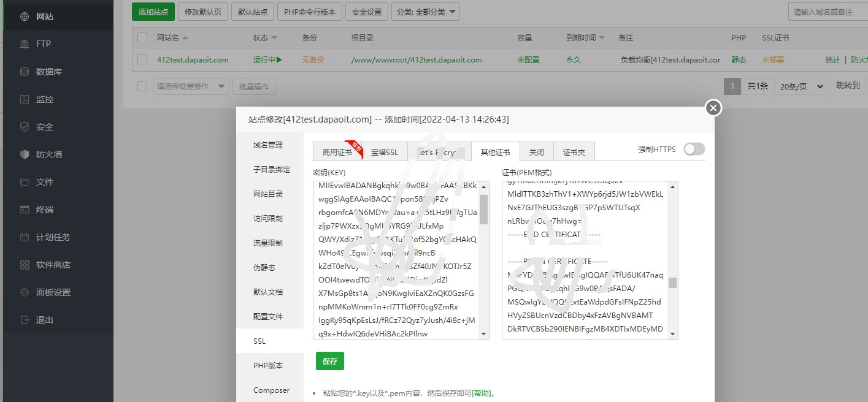
Task: Open the 计划任务 calendar icon
Action: click(x=25, y=237)
